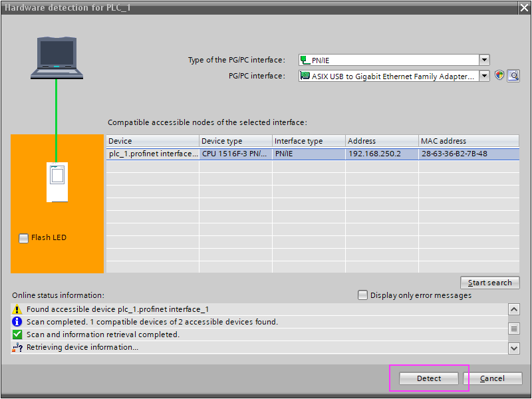Click the Detect button
The height and width of the screenshot is (399, 532).
pyautogui.click(x=428, y=378)
